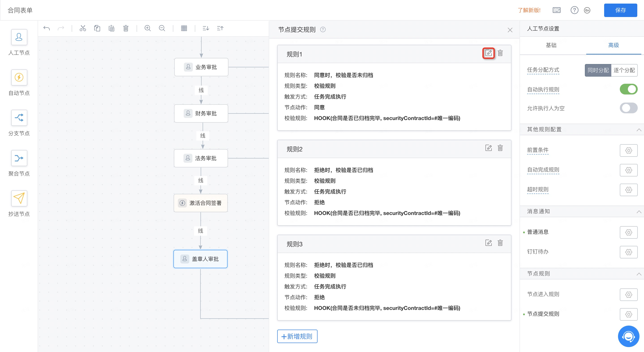Click the cut scissors icon
644x352 pixels.
pyautogui.click(x=83, y=28)
